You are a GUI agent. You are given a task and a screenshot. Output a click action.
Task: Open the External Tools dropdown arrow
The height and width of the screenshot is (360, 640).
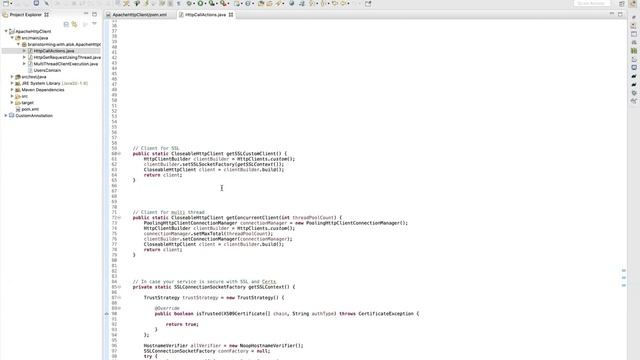point(228,4)
